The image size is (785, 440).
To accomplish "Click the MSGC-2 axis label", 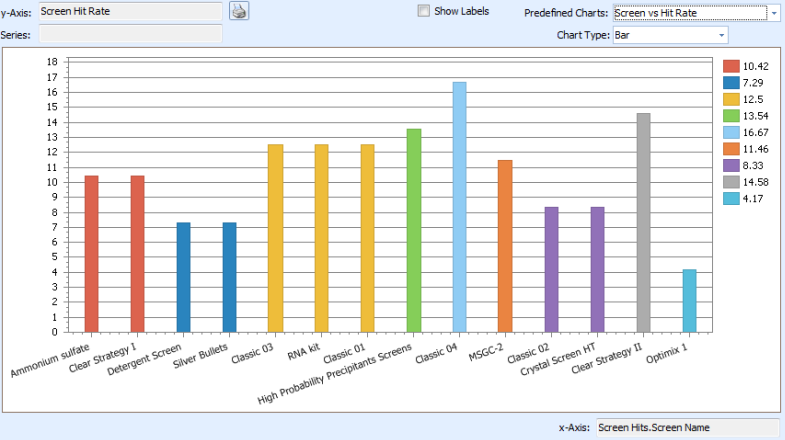I will (486, 353).
